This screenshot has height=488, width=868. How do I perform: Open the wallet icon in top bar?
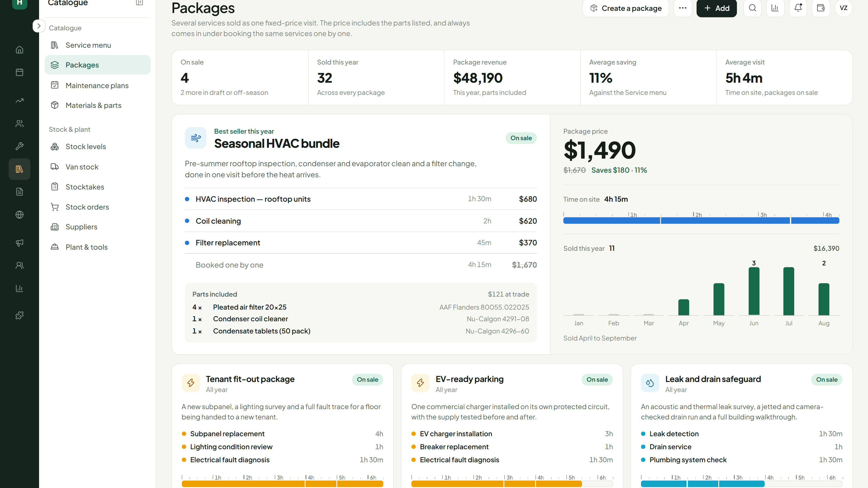[821, 8]
